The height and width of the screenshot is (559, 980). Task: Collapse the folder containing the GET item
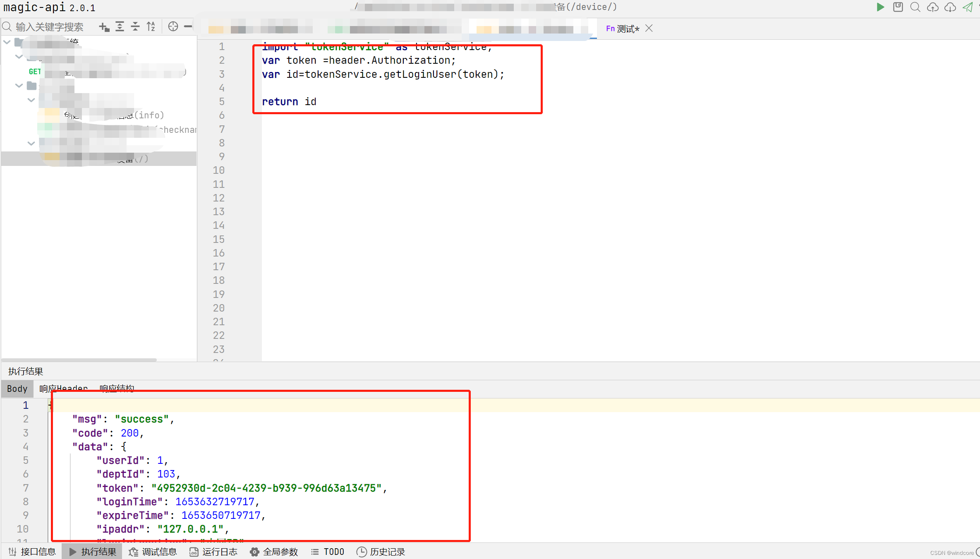[19, 57]
